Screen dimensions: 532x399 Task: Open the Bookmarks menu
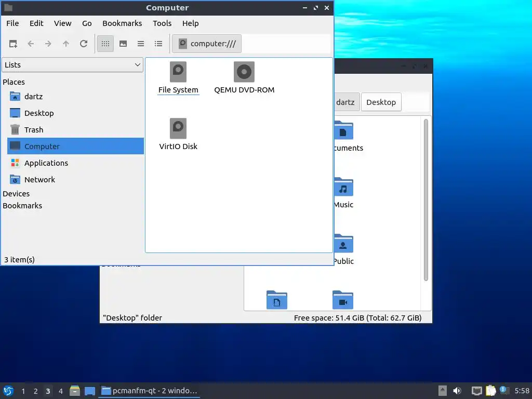[122, 23]
